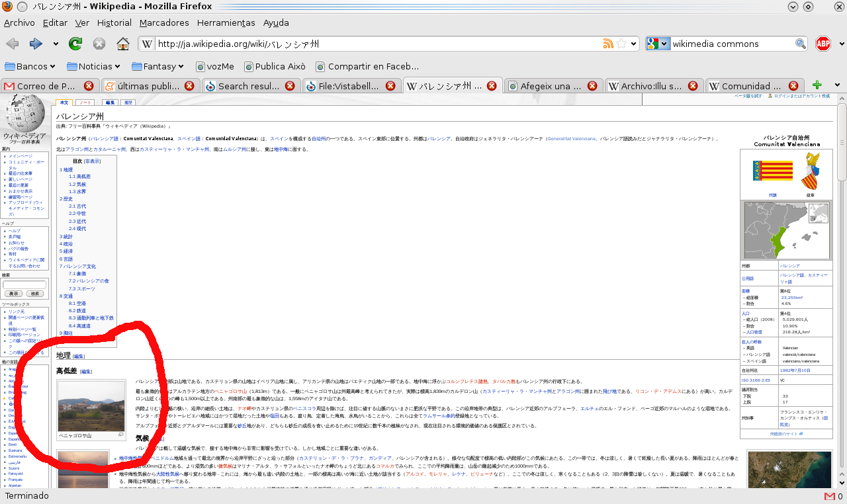Open a new tab with the green plus
The image size is (847, 504).
click(x=817, y=85)
